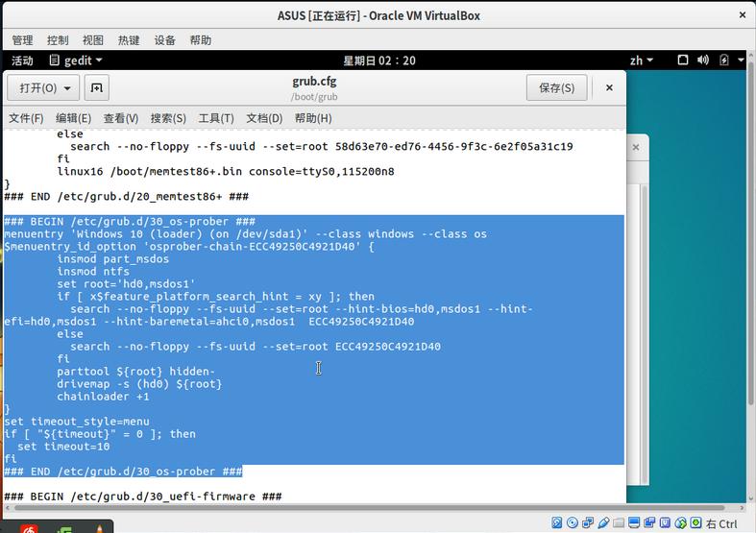This screenshot has width=756, height=533.
Task: Open the 帮助(H) menu in gedit
Action: coord(313,118)
